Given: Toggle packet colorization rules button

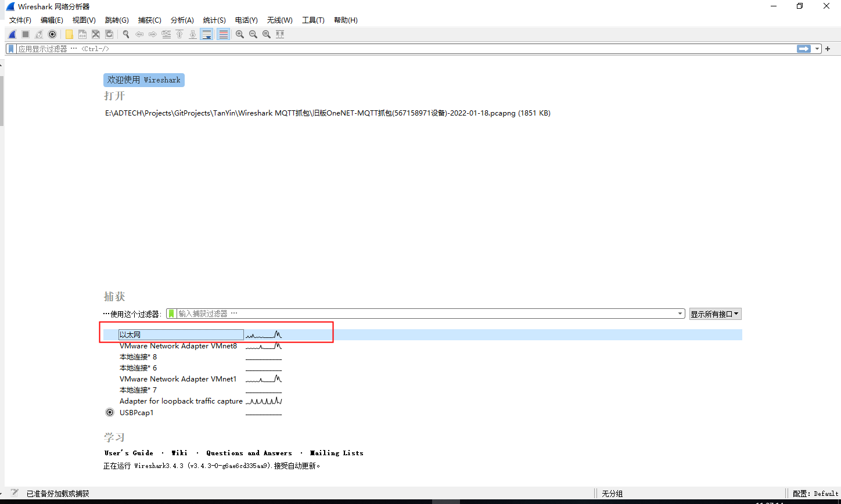Looking at the screenshot, I should coord(223,34).
